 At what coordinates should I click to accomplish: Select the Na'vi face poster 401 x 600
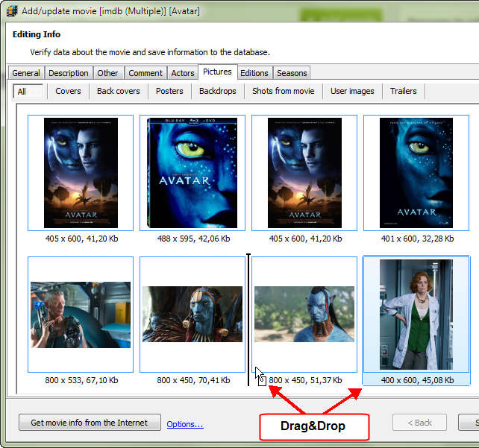pos(416,173)
